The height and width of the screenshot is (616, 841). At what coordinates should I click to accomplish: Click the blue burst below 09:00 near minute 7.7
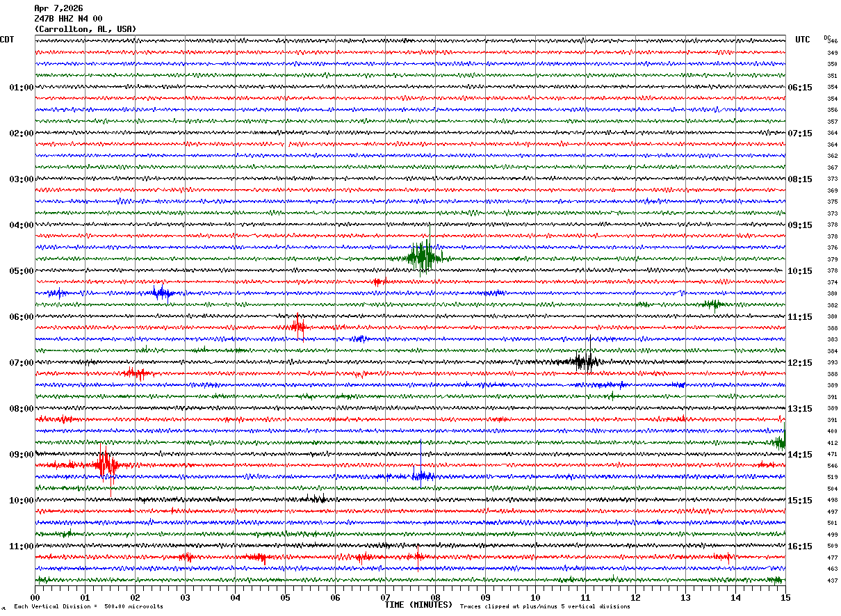click(422, 476)
